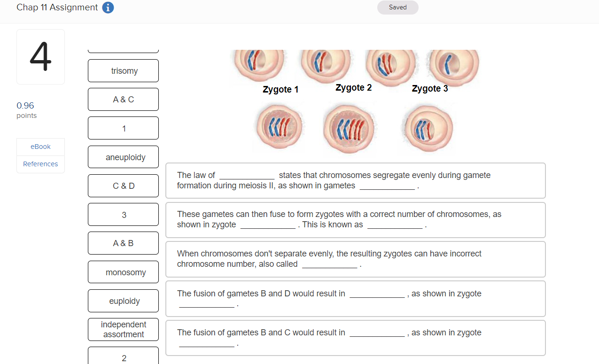Open the assignment info icon

tap(108, 8)
